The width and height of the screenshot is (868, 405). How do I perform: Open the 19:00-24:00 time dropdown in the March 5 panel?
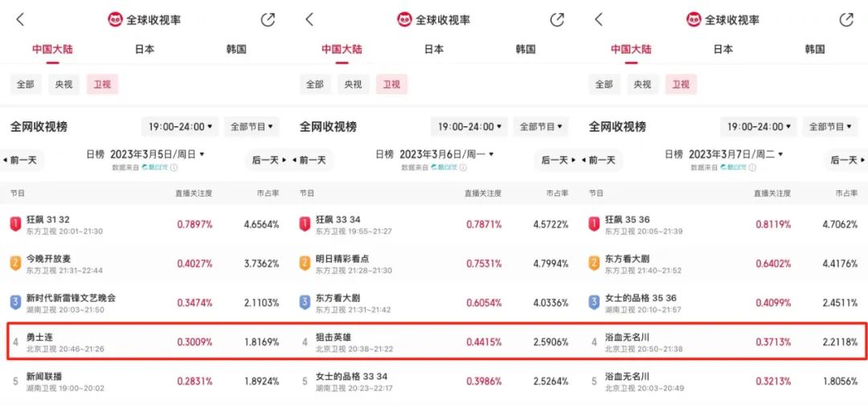point(180,126)
